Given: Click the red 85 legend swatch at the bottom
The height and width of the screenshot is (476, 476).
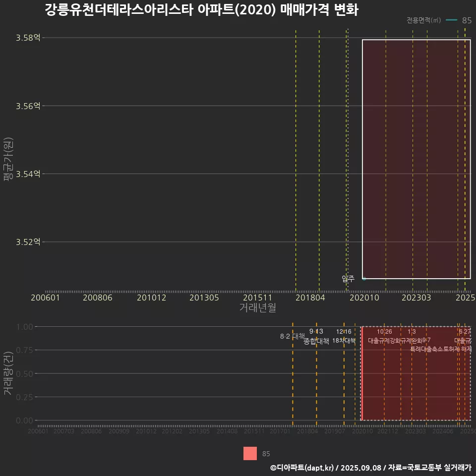Looking at the screenshot, I should [250, 453].
